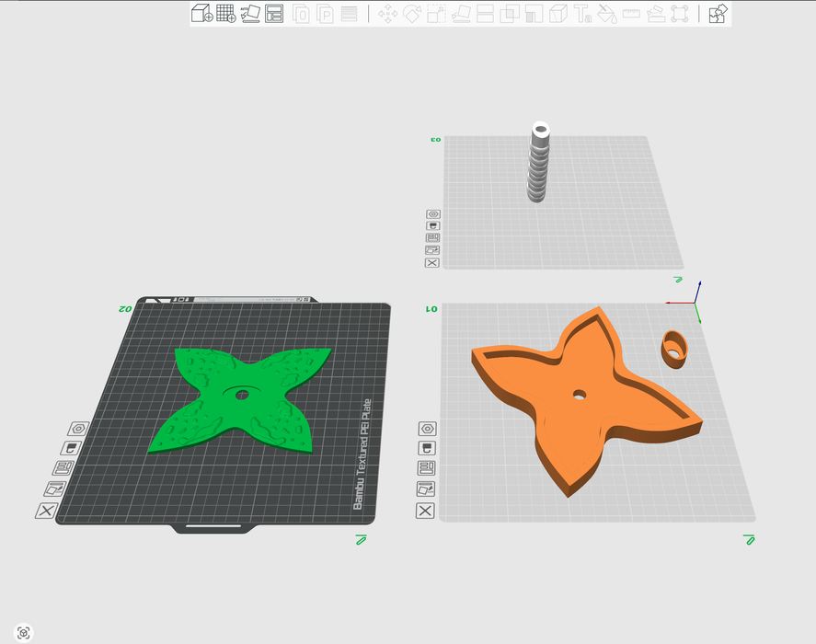
Task: Remove plate 02 with its X button
Action: tap(46, 511)
